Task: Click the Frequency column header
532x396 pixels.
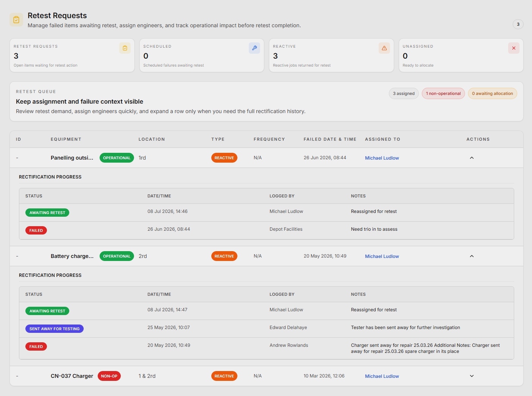Action: tap(269, 139)
